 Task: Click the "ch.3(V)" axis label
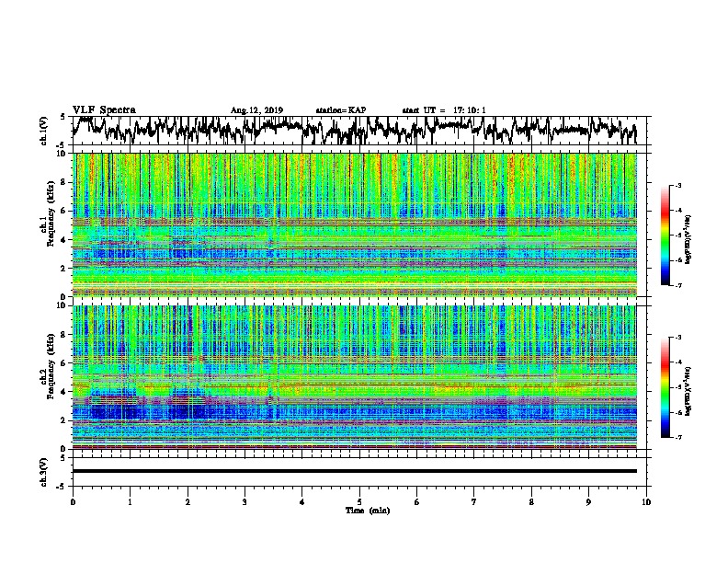[x=44, y=472]
